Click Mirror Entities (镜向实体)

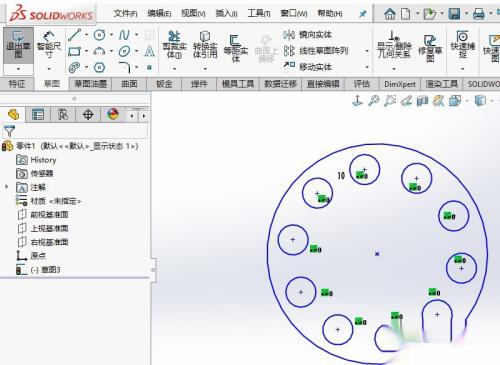307,35
